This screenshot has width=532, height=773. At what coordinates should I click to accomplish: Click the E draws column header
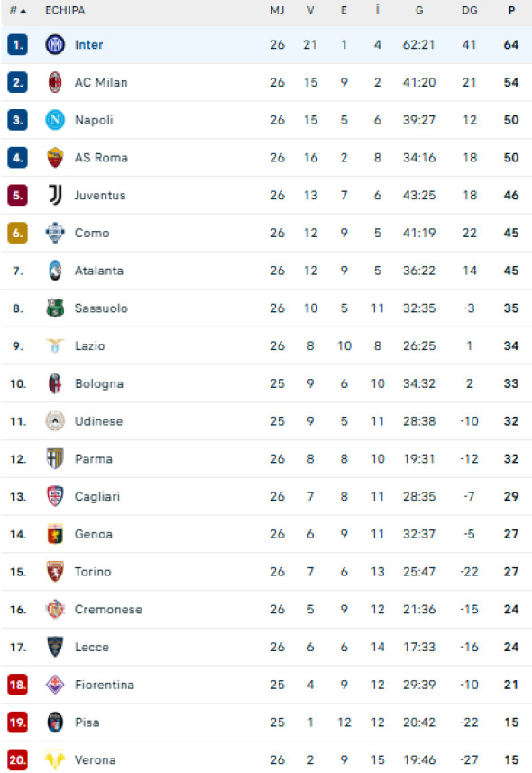344,11
